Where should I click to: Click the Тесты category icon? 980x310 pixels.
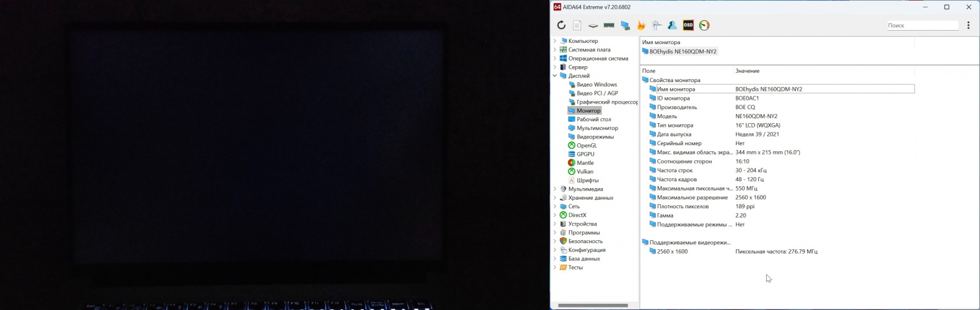(x=563, y=268)
